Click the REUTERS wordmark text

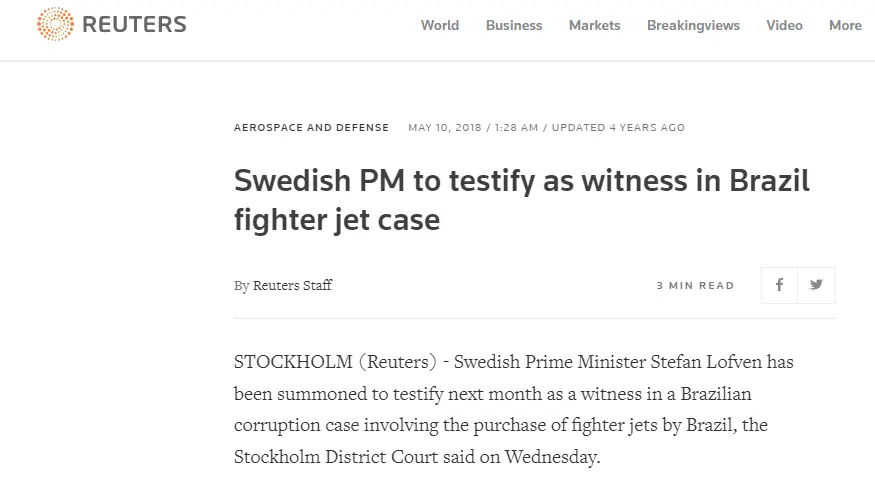pos(134,25)
